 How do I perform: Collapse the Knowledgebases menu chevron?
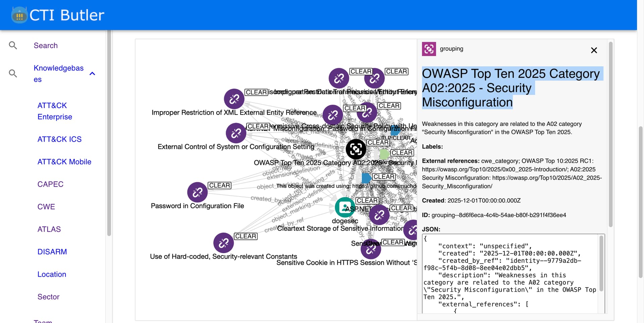93,74
